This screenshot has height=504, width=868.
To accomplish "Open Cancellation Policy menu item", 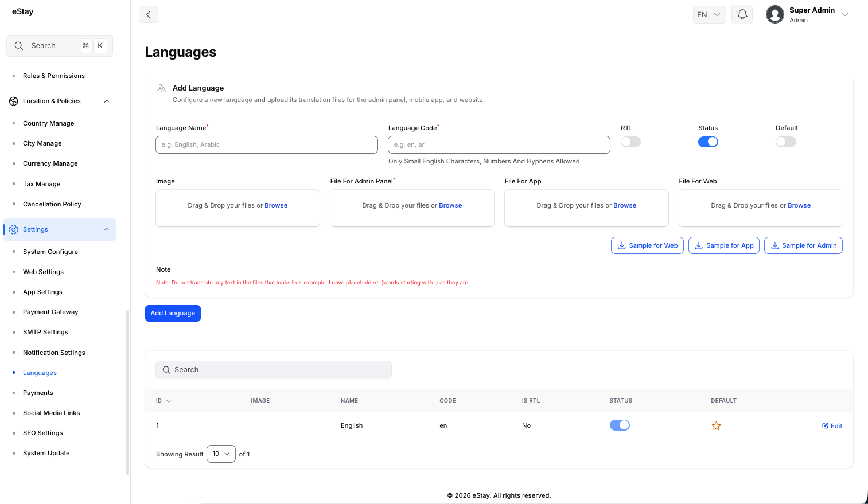I will (x=52, y=204).
